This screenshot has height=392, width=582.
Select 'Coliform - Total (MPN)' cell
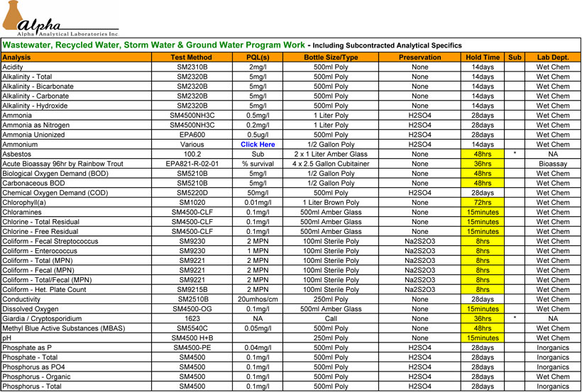[76, 260]
